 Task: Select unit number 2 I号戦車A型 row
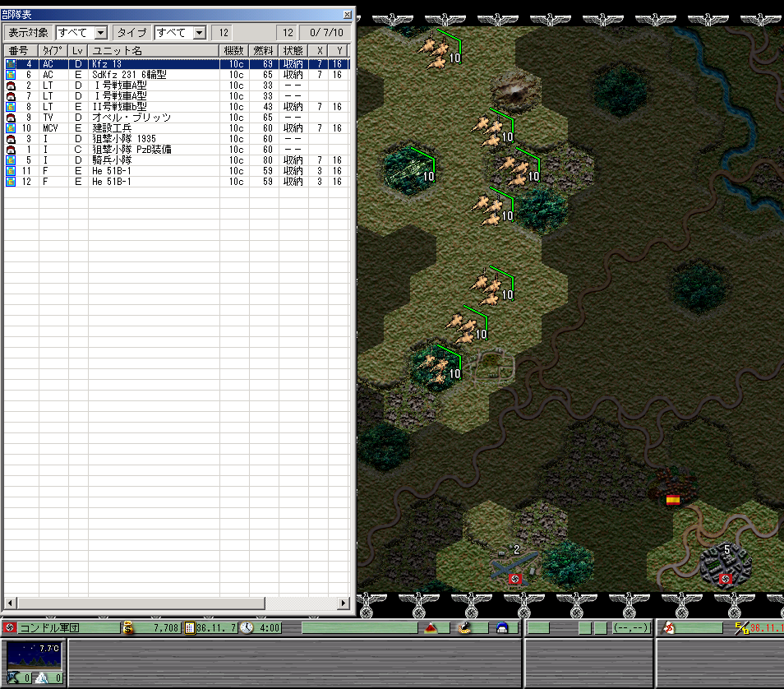pyautogui.click(x=177, y=86)
